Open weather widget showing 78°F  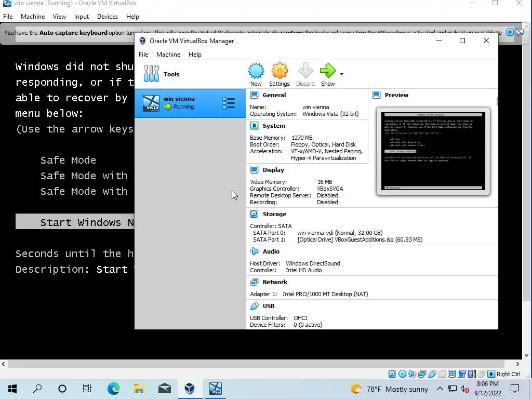click(x=389, y=389)
